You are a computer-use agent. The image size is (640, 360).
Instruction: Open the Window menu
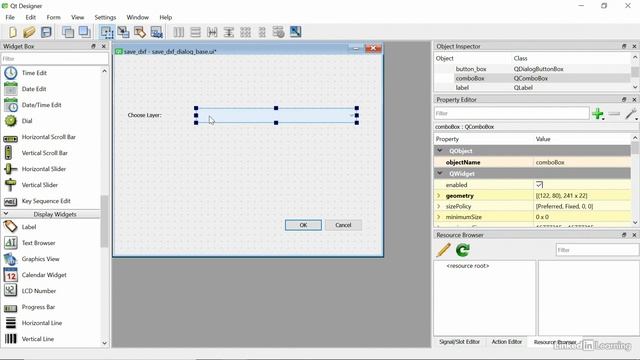(x=137, y=17)
